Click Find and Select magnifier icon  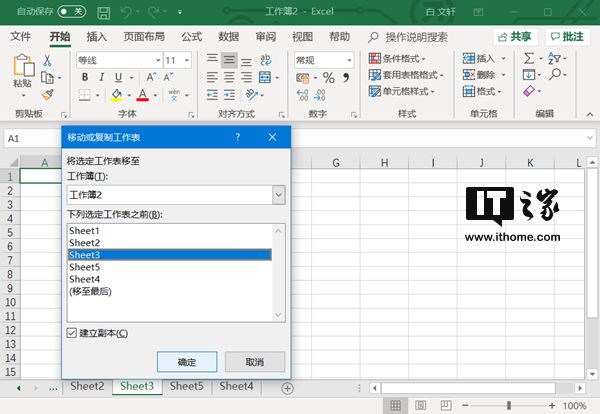555,74
